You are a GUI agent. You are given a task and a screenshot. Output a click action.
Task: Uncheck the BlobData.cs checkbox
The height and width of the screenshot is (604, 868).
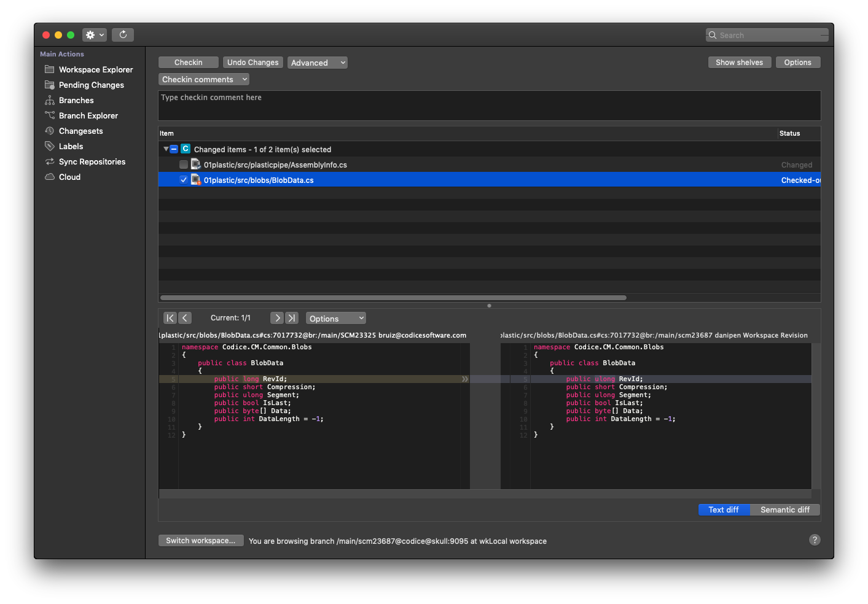click(184, 180)
